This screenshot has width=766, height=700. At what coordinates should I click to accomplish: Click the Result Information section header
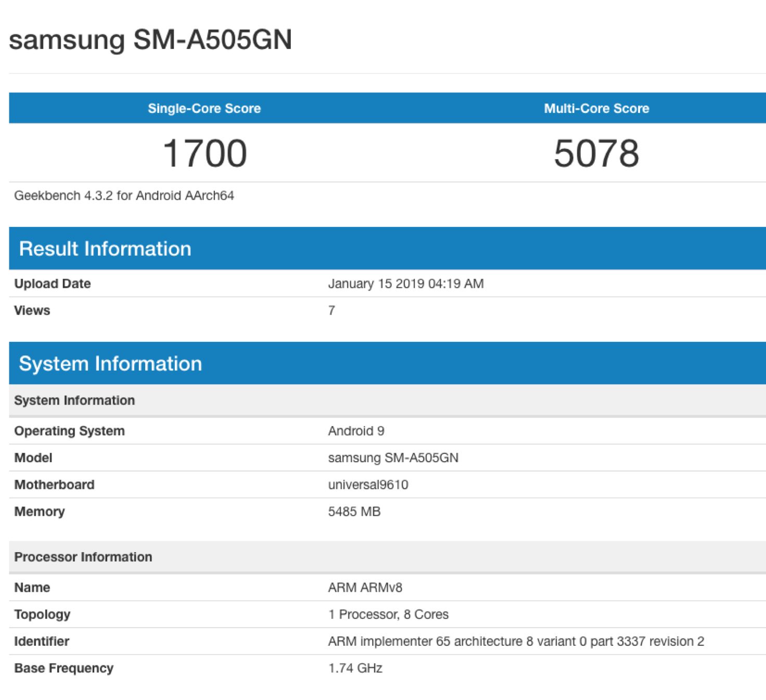(105, 249)
